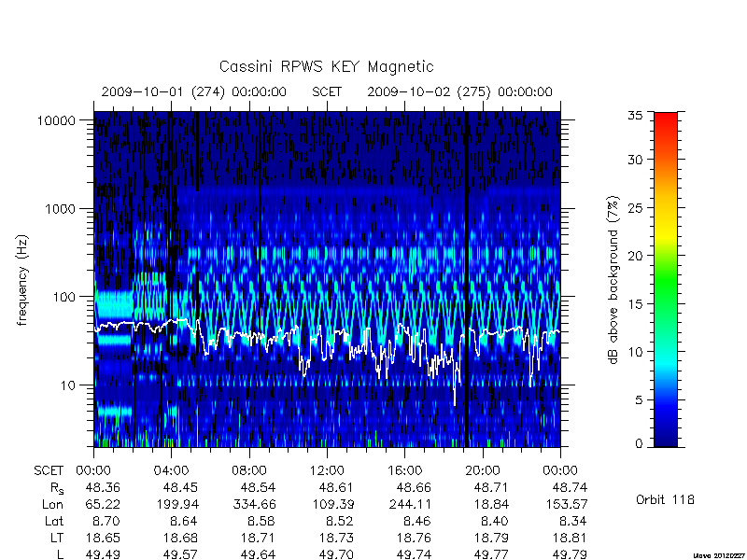This screenshot has height=560, width=747.
Task: Click the LT value 18.65
Action: pos(103,538)
